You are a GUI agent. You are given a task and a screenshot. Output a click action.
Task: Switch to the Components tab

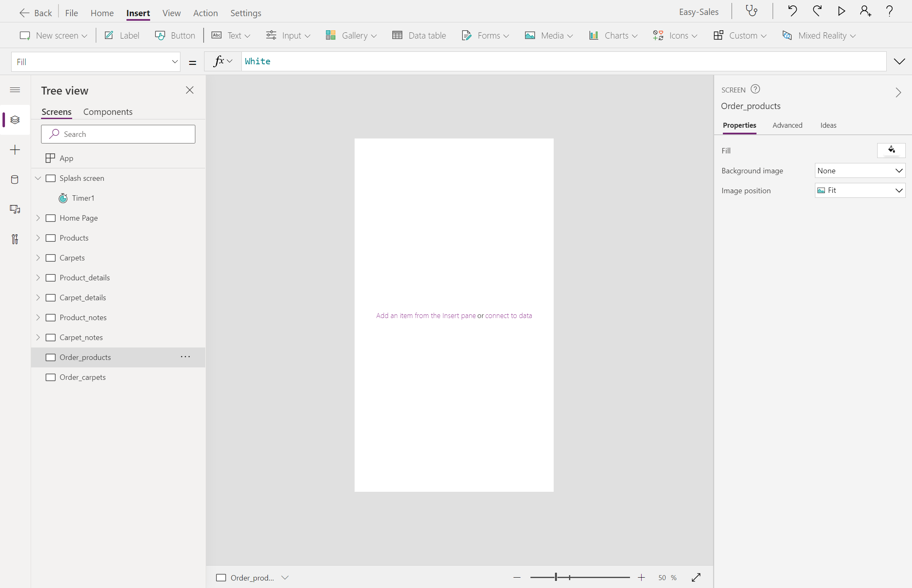pos(108,112)
